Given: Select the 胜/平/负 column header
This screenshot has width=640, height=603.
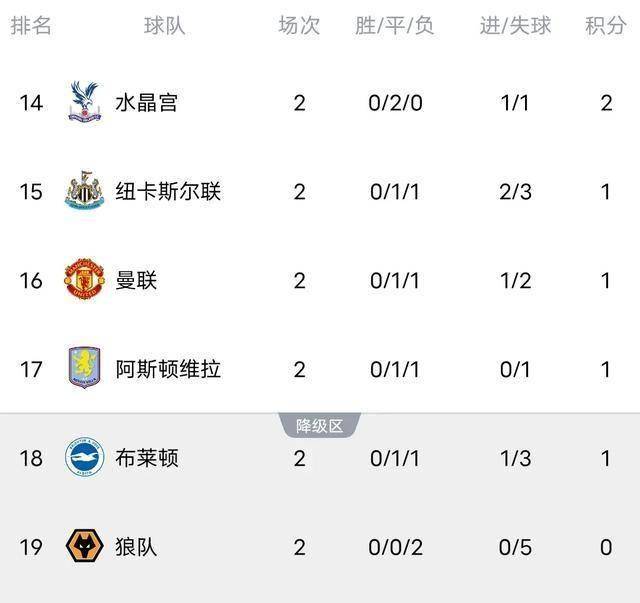Looking at the screenshot, I should pos(394,26).
